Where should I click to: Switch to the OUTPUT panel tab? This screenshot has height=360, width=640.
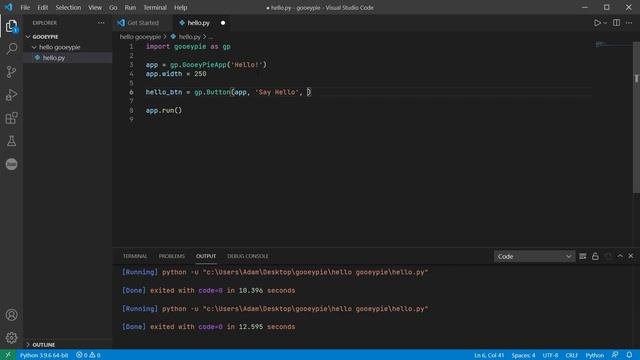coord(206,256)
